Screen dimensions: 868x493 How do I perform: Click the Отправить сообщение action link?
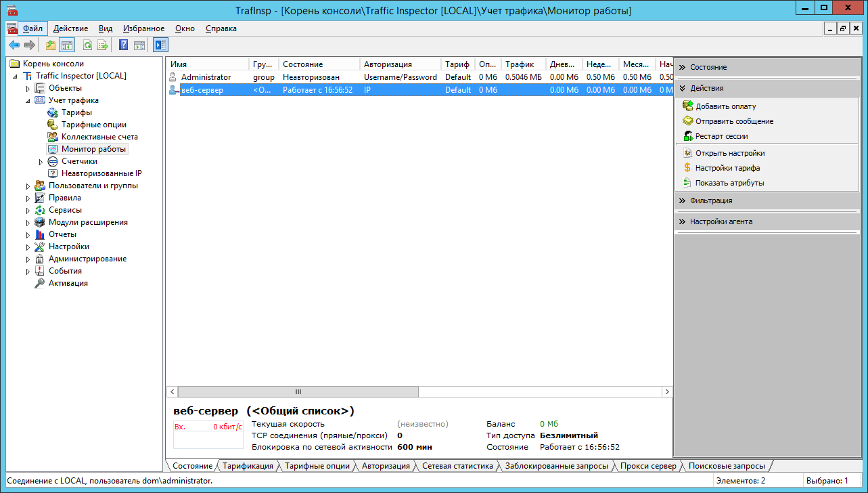735,121
